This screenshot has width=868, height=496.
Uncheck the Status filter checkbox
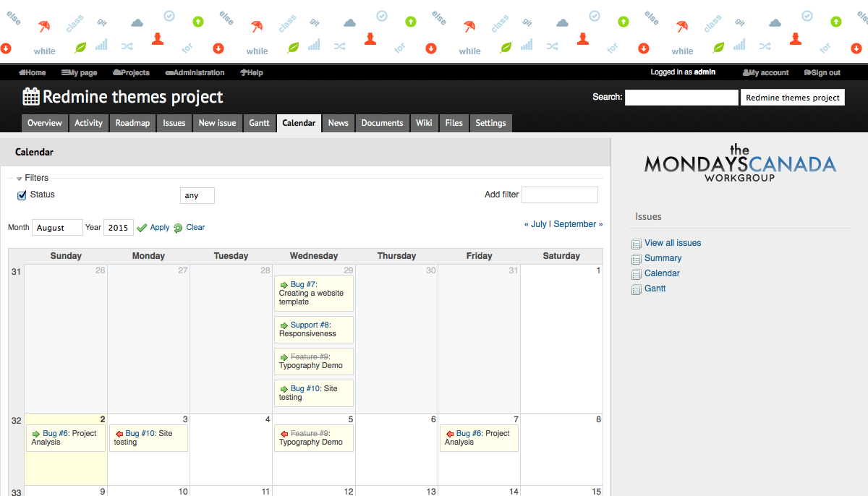22,195
